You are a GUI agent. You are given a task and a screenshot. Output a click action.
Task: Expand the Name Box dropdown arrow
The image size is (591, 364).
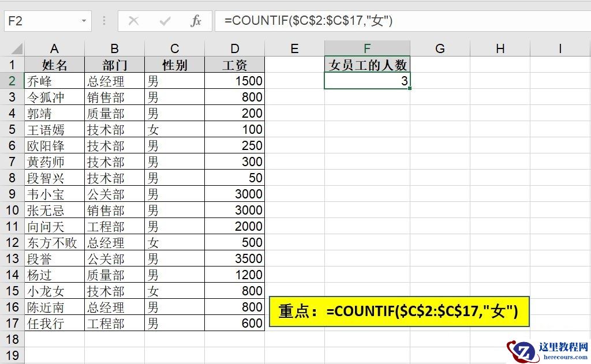(84, 21)
